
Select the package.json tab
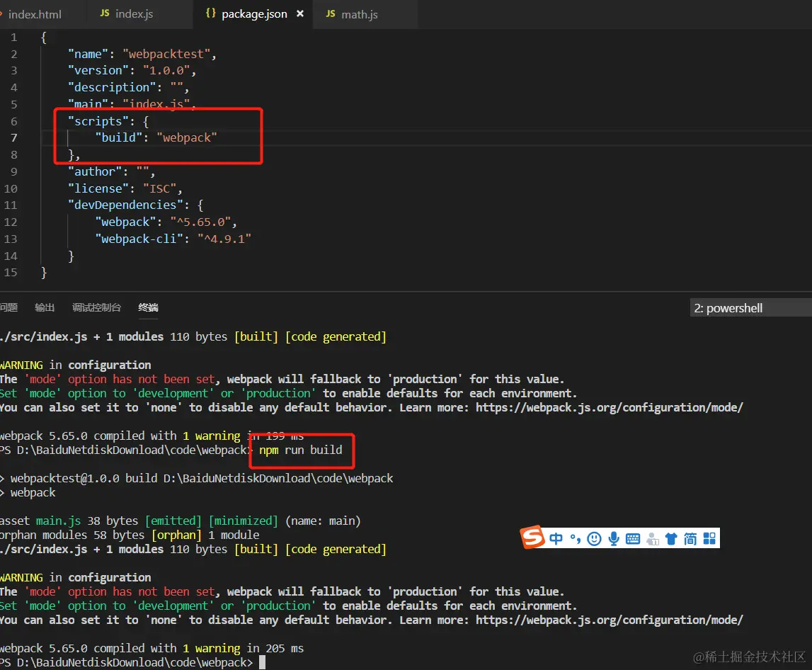coord(253,14)
